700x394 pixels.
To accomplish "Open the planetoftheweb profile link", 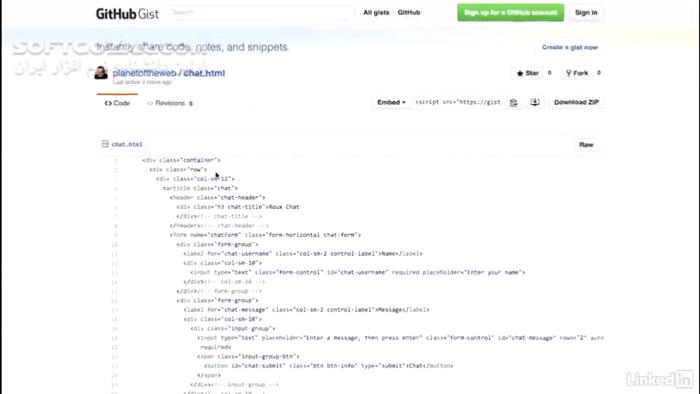I will [144, 73].
